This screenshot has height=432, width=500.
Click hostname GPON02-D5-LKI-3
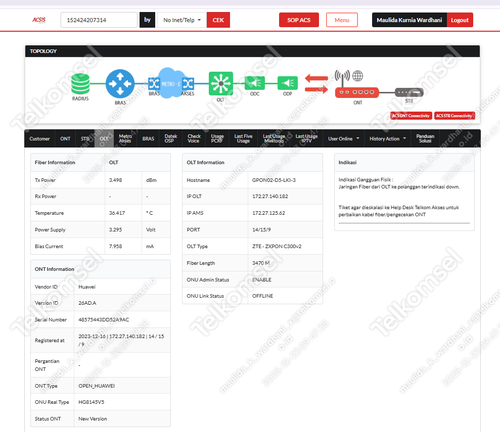[x=274, y=180]
